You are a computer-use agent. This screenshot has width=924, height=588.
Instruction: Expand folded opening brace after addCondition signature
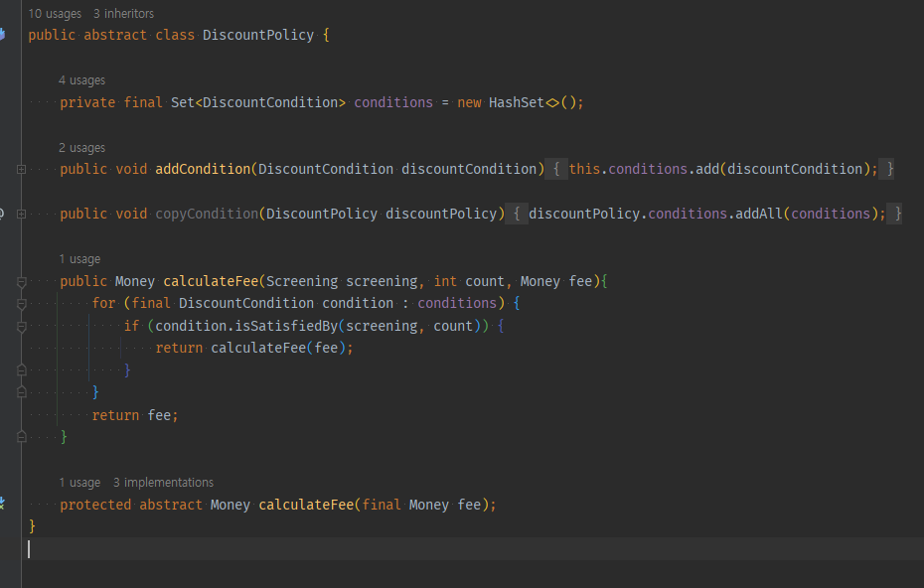click(555, 169)
